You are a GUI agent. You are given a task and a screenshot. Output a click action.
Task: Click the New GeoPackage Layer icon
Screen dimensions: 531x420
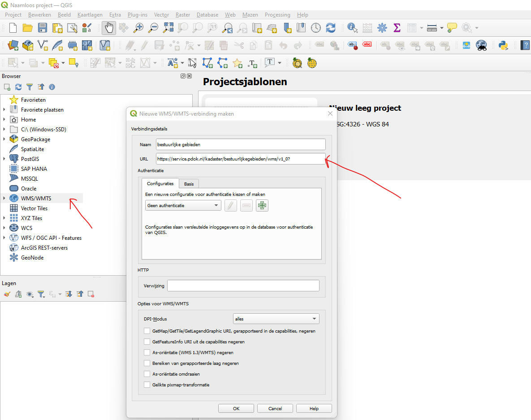coord(28,45)
